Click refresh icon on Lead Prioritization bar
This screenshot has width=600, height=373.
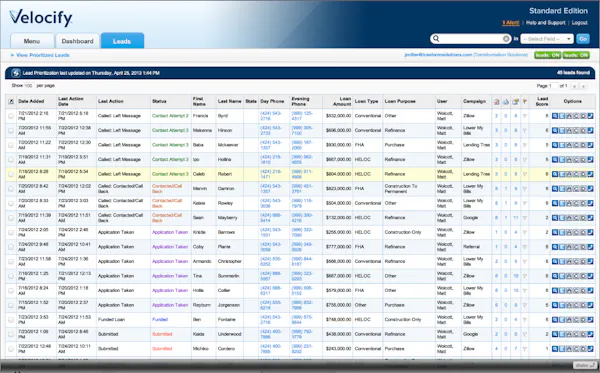[x=16, y=73]
